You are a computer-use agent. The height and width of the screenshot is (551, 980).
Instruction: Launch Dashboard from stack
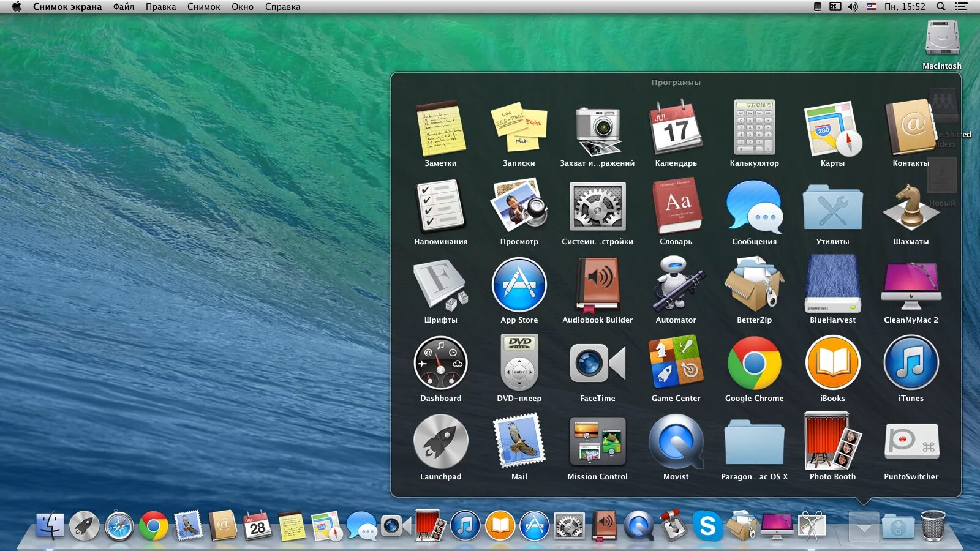tap(440, 363)
